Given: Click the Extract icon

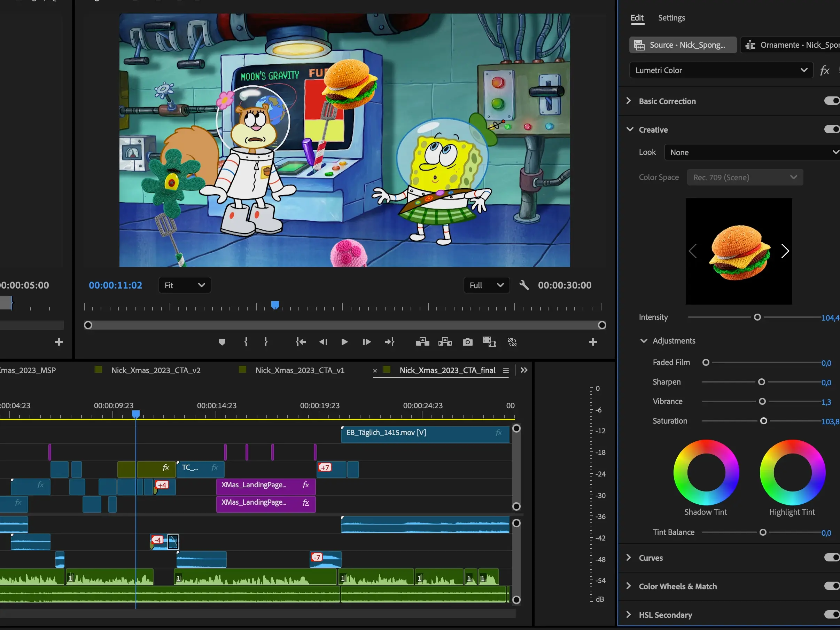Looking at the screenshot, I should [x=445, y=342].
